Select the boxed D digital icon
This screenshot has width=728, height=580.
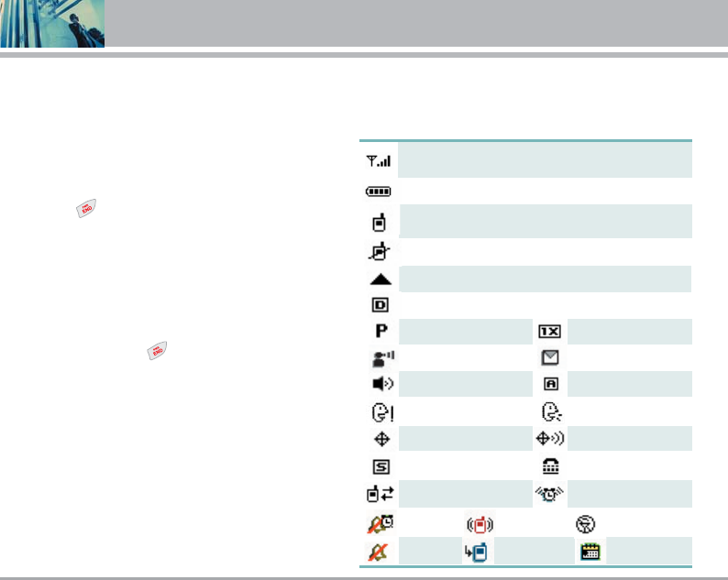pyautogui.click(x=381, y=305)
